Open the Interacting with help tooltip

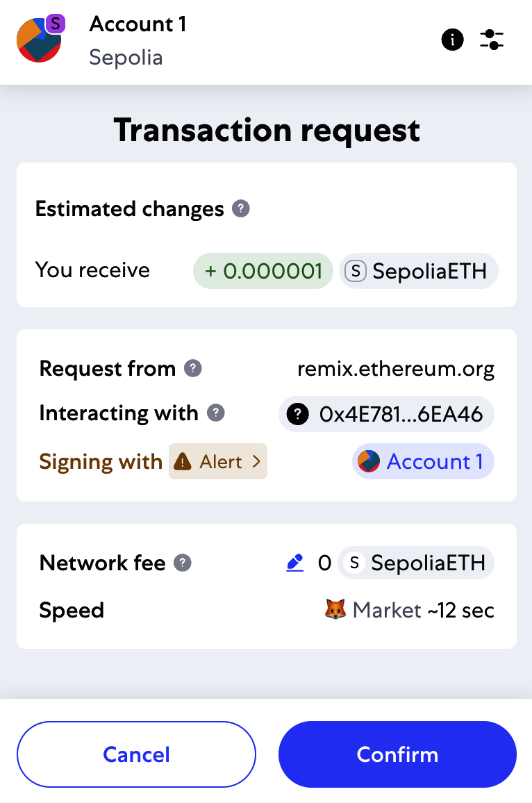click(x=215, y=413)
